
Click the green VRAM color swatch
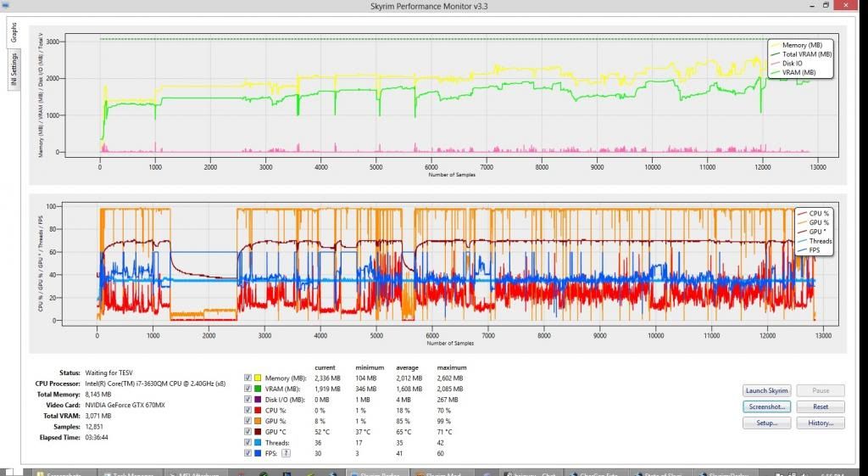[258, 389]
